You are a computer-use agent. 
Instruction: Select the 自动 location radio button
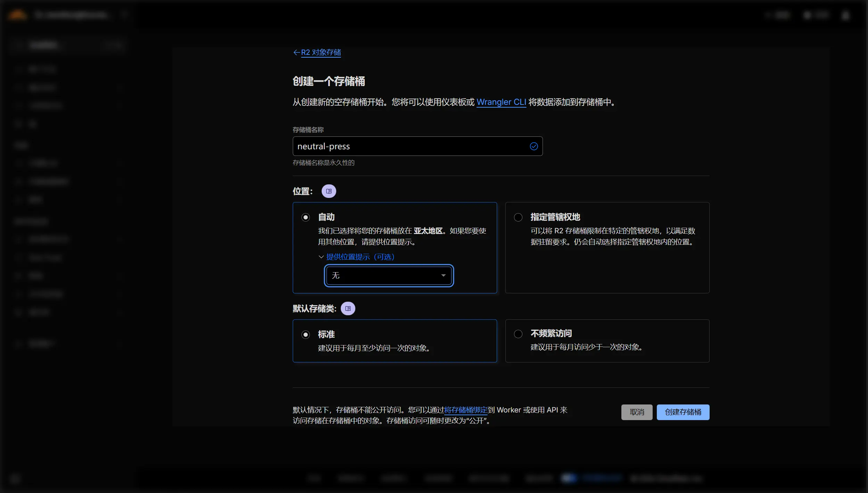click(305, 217)
